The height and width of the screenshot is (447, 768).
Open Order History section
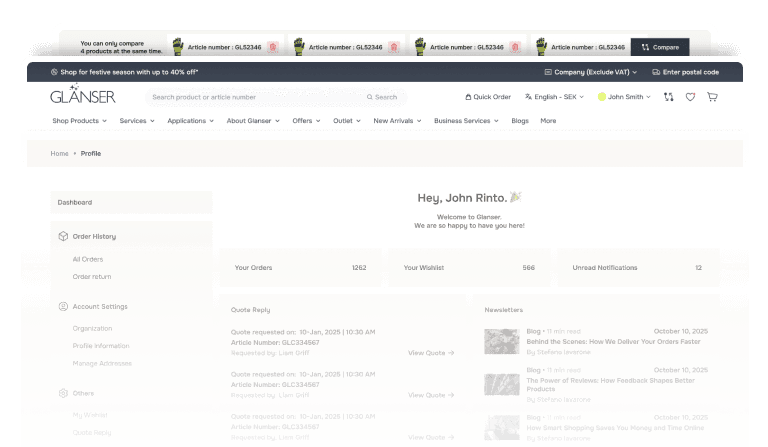pyautogui.click(x=94, y=236)
